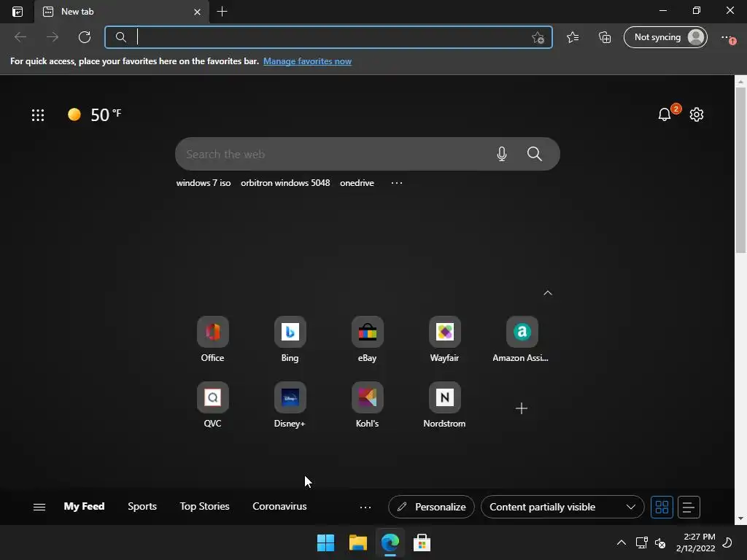View the 50°F weather widget
The width and height of the screenshot is (747, 560).
point(94,114)
